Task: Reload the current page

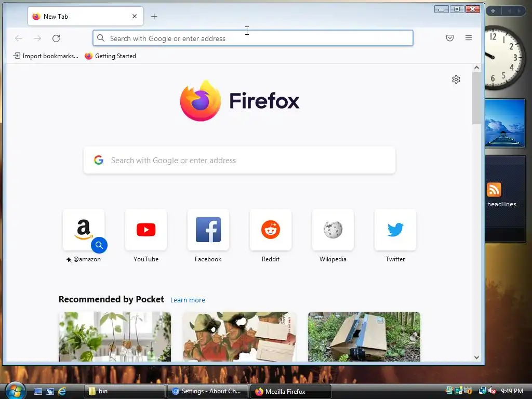Action: [x=56, y=38]
